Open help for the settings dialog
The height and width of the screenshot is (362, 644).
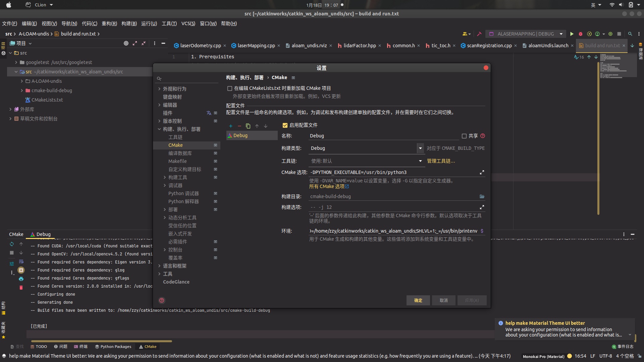162,300
